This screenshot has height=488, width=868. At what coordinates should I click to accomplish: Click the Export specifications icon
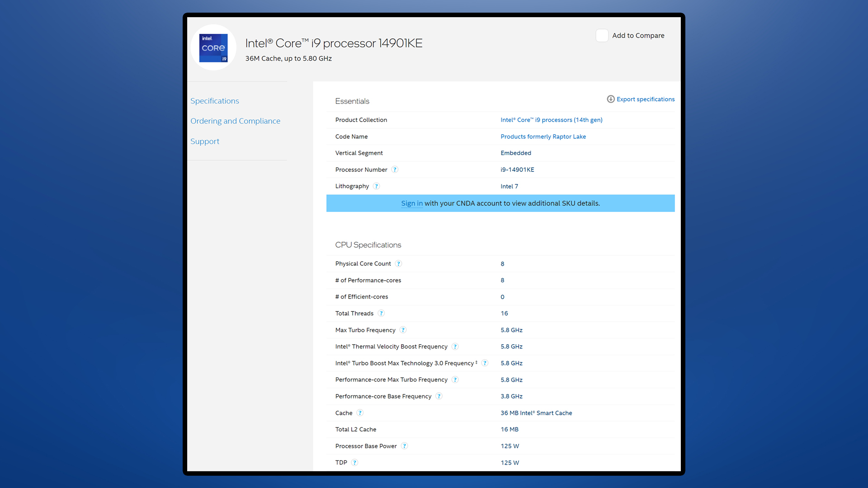[x=609, y=99]
